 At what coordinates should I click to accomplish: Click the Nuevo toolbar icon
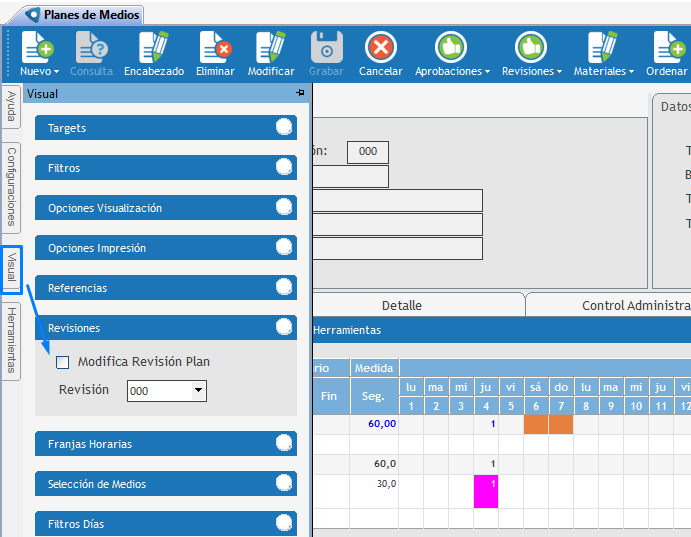click(38, 48)
